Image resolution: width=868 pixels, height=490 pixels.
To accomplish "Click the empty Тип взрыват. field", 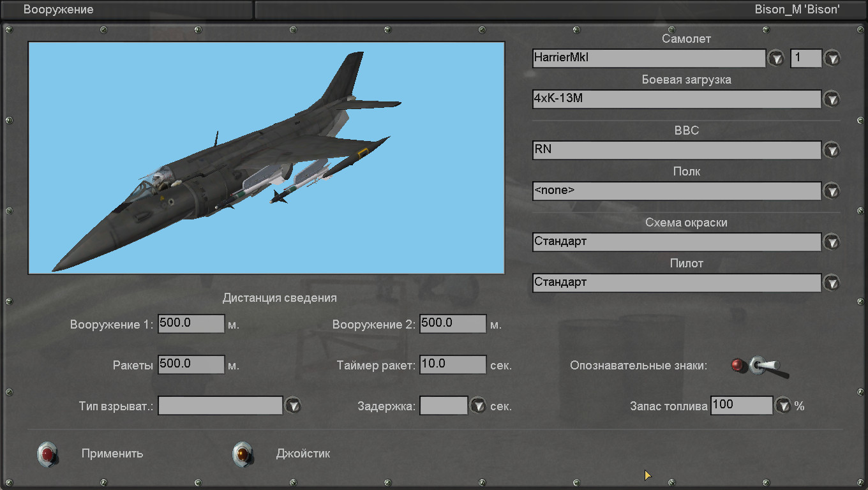I will point(220,405).
